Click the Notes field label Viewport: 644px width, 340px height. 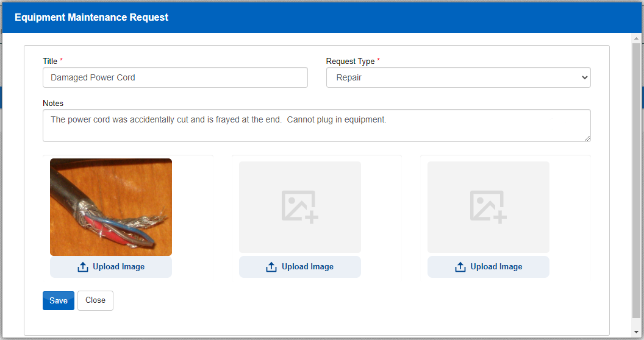coord(53,103)
